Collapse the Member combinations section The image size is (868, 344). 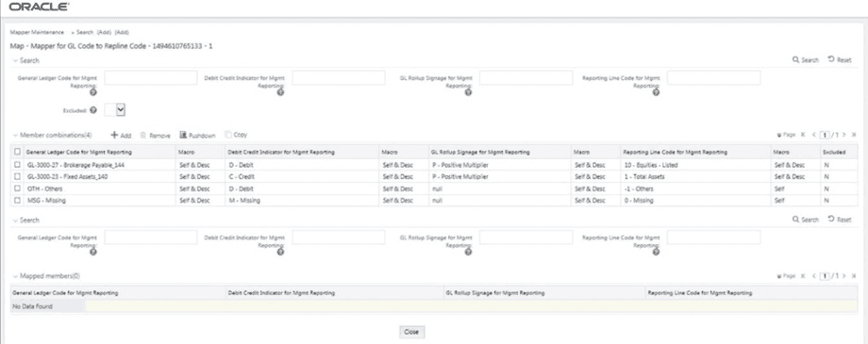pyautogui.click(x=15, y=135)
